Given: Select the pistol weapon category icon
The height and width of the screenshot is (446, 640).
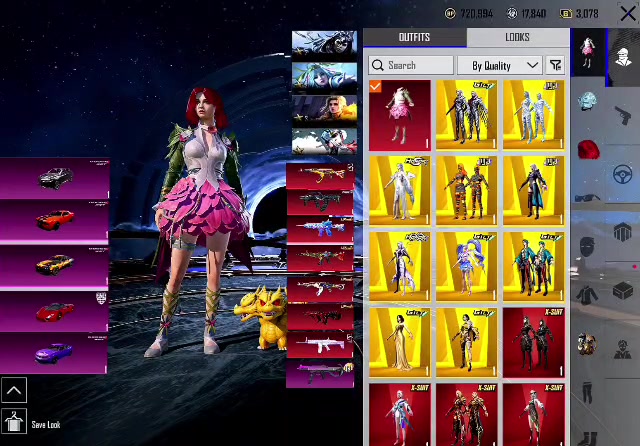Looking at the screenshot, I should click(622, 115).
